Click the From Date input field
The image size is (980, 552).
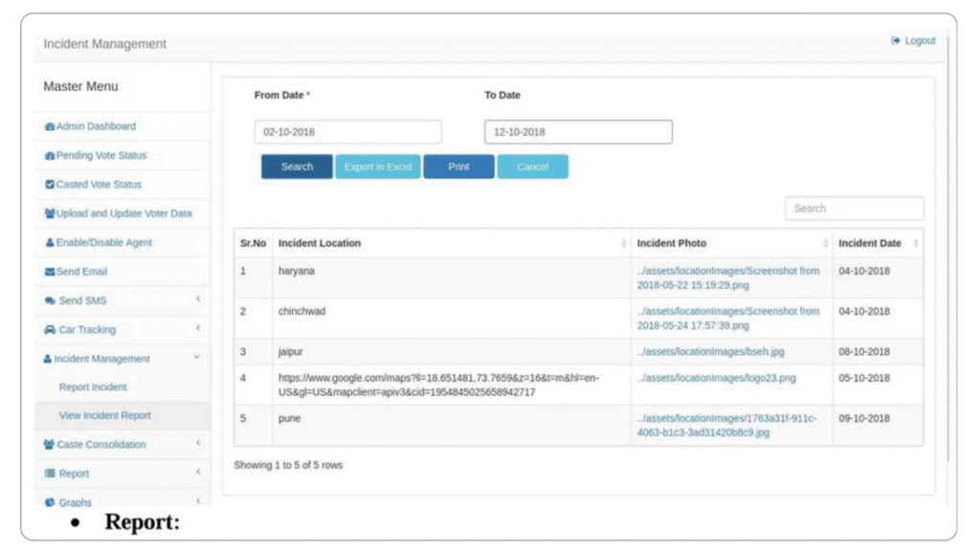(x=347, y=132)
